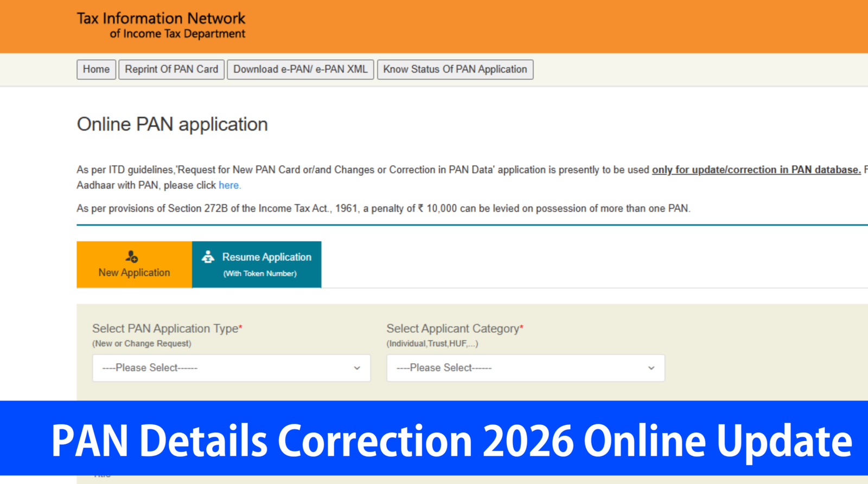Open Select PAN Application Type dropdown
The width and height of the screenshot is (868, 484).
pos(232,368)
